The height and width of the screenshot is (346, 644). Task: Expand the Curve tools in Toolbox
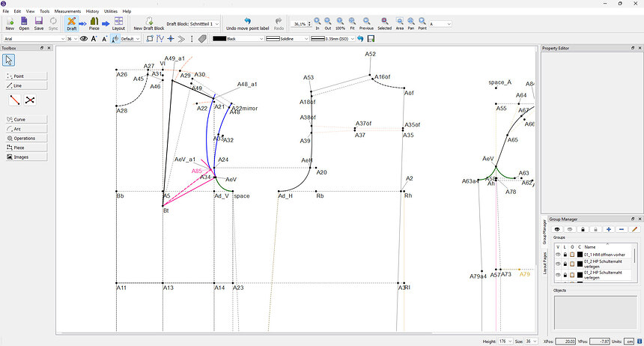coord(27,119)
